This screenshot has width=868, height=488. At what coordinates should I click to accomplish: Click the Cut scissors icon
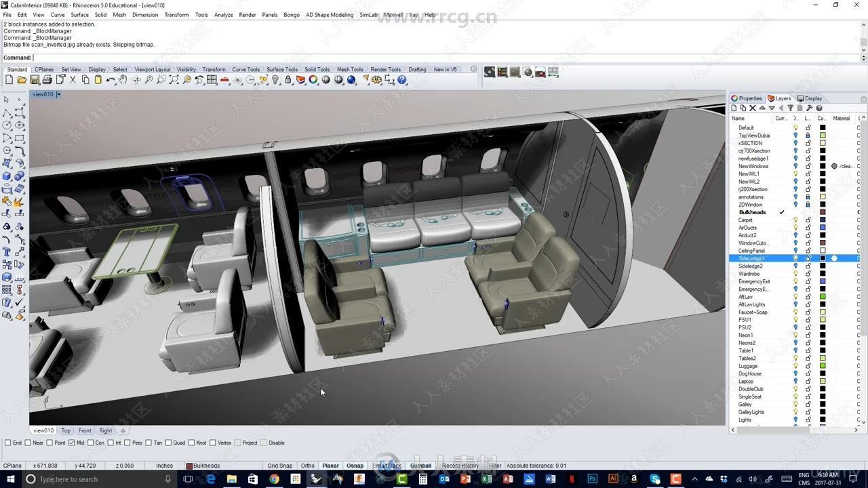tap(73, 80)
